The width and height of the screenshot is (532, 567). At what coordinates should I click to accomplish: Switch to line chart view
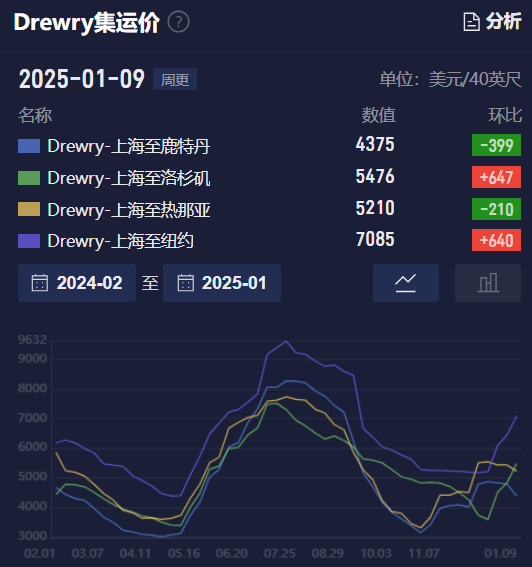(406, 283)
